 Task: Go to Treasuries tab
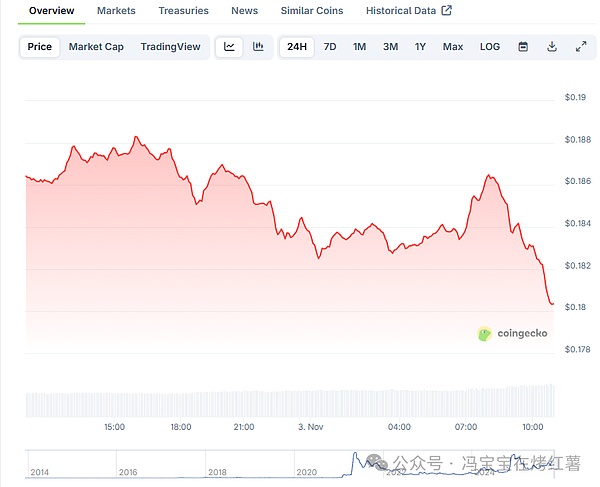click(183, 11)
